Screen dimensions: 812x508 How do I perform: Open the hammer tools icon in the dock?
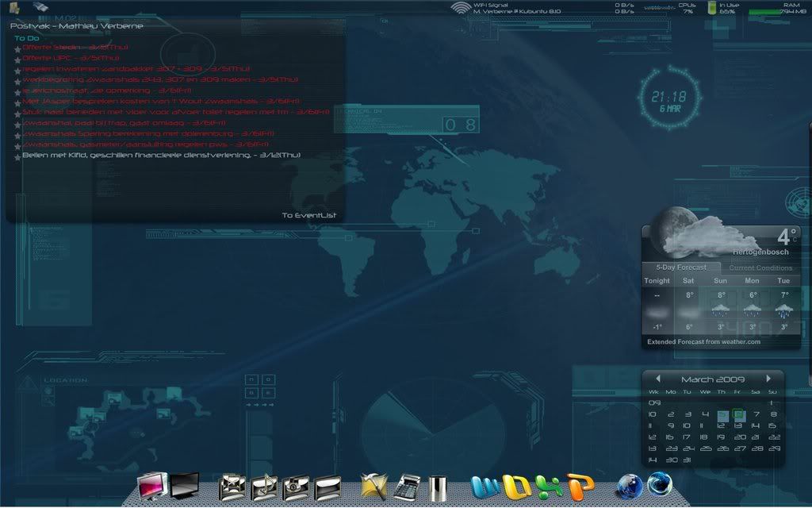(x=373, y=485)
